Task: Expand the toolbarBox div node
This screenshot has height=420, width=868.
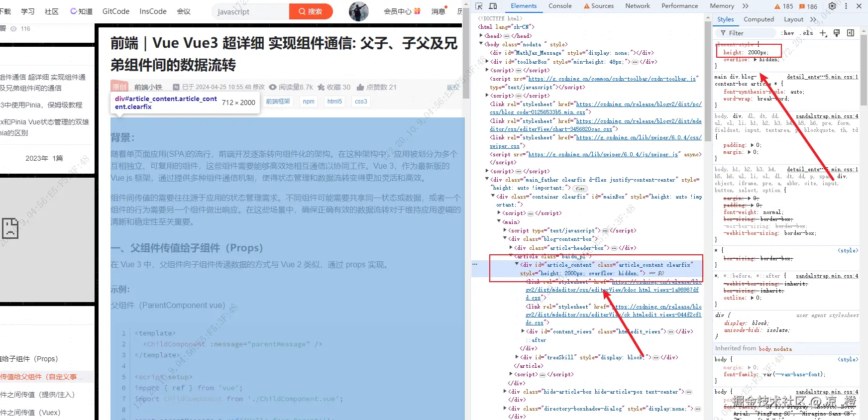Action: [487, 62]
